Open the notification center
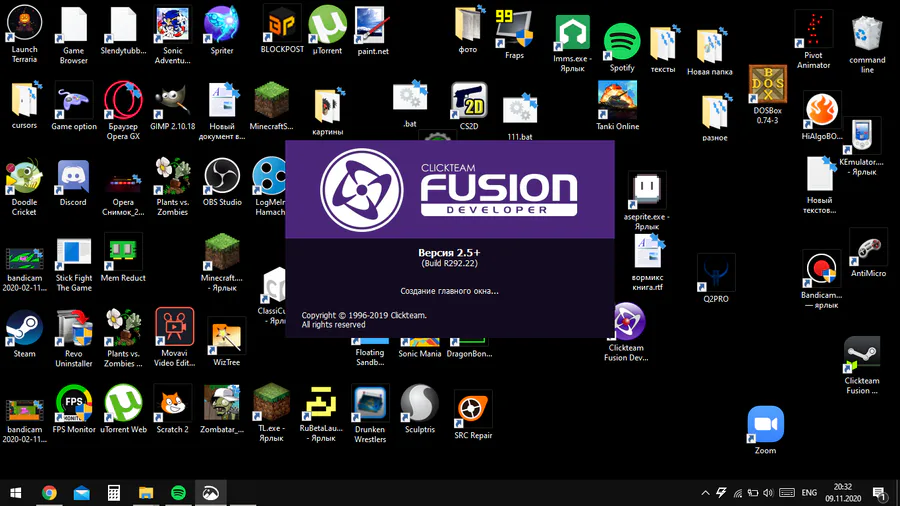The height and width of the screenshot is (506, 900). [x=879, y=493]
